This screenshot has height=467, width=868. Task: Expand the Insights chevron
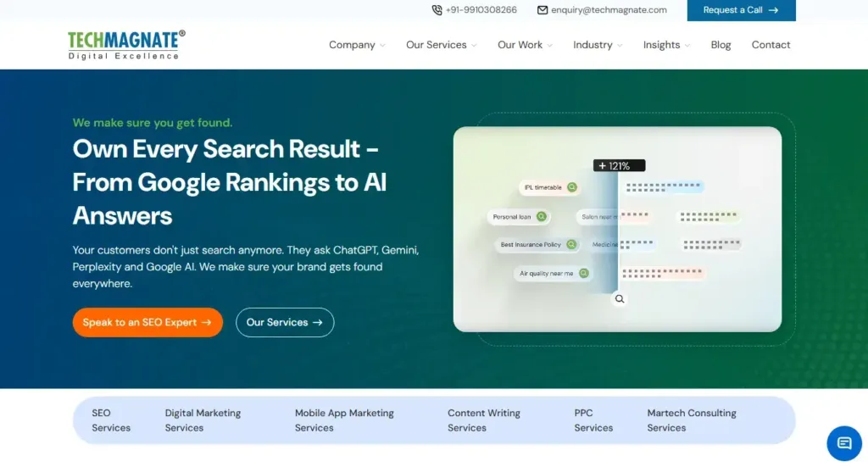[x=687, y=46]
